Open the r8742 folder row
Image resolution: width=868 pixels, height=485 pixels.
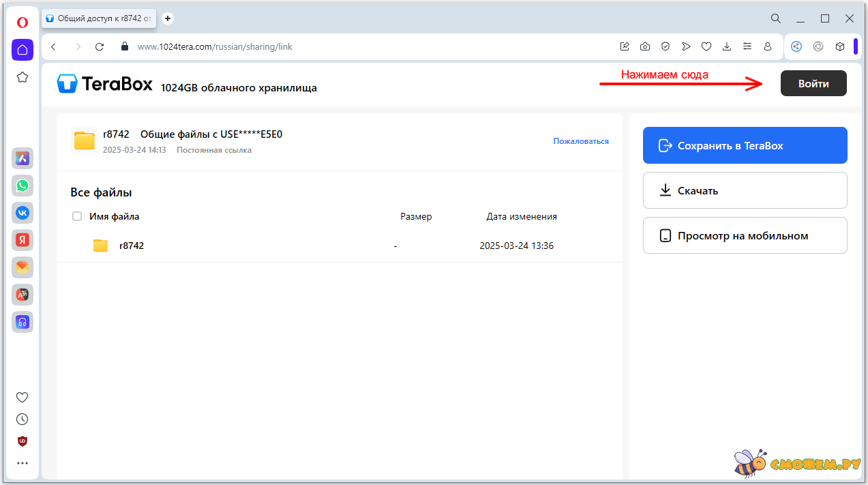[x=340, y=246]
